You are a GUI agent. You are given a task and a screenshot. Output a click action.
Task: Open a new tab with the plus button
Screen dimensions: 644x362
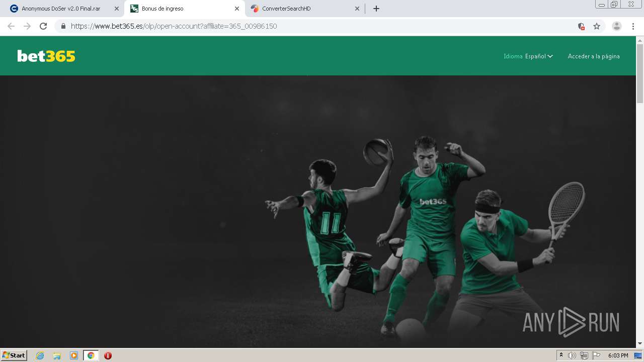376,9
